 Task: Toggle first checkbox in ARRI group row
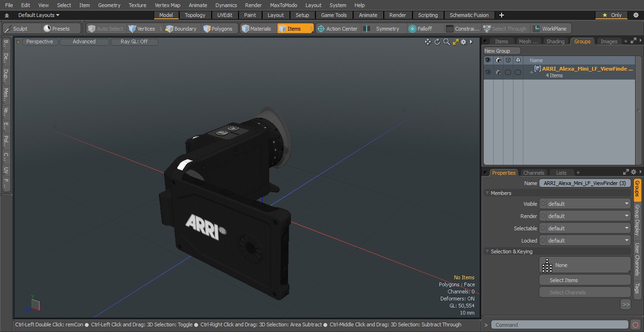click(508, 72)
